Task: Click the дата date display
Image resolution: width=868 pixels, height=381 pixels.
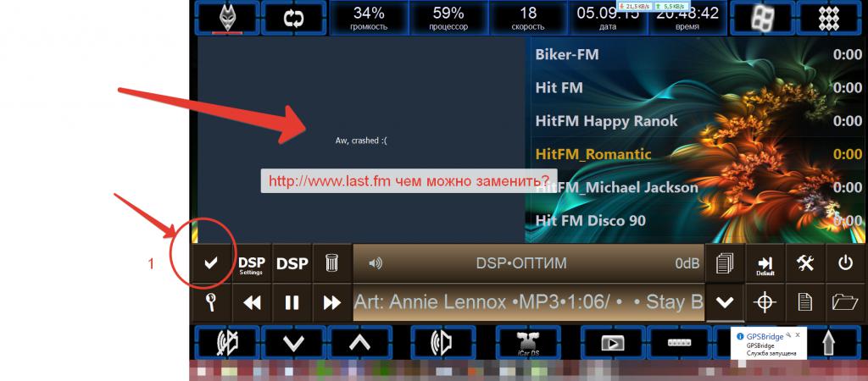Action: [607, 18]
